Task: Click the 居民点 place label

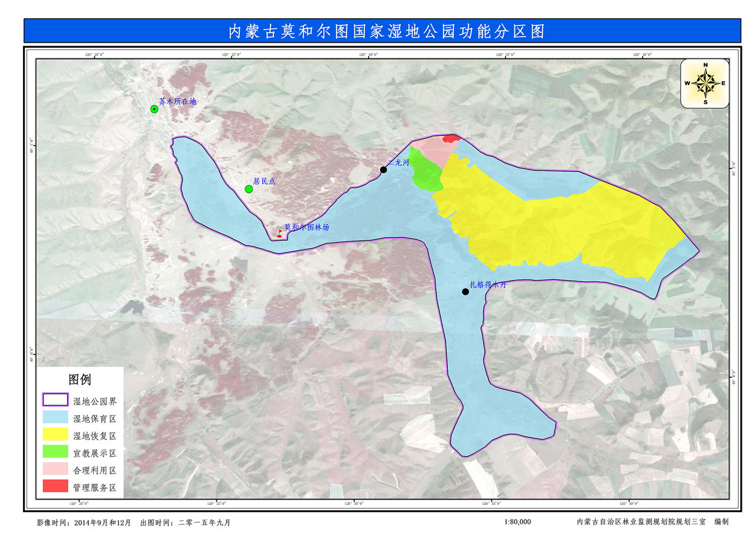Action: [x=264, y=181]
